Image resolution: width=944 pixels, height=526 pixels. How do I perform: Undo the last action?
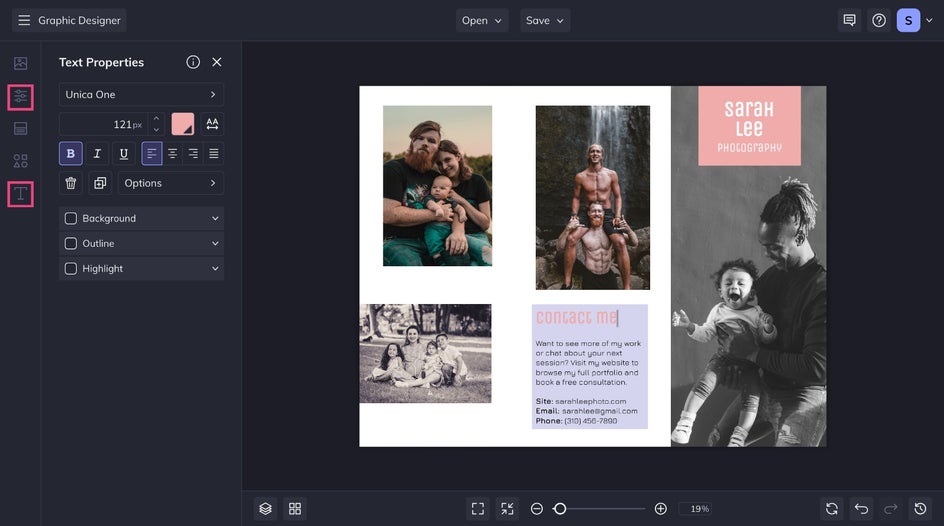coord(861,509)
